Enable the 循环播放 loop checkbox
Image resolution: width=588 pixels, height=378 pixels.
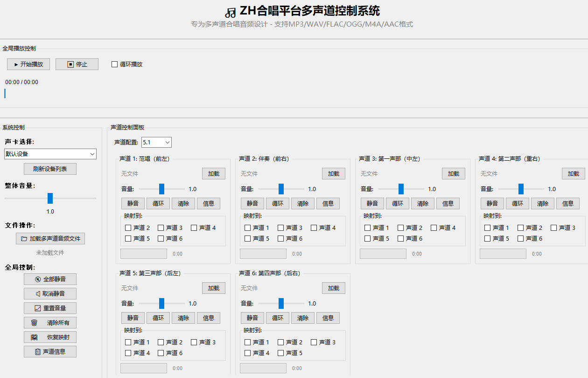pos(114,64)
